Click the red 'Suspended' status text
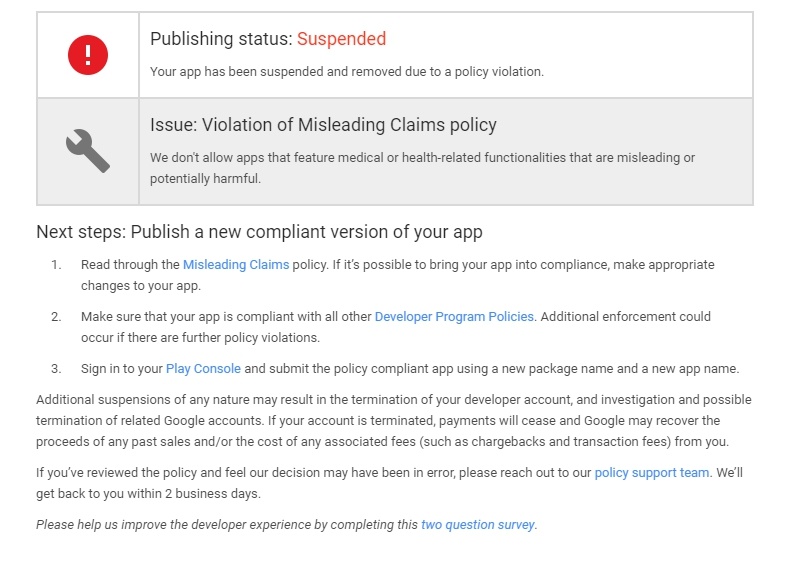The image size is (788, 563). [341, 40]
